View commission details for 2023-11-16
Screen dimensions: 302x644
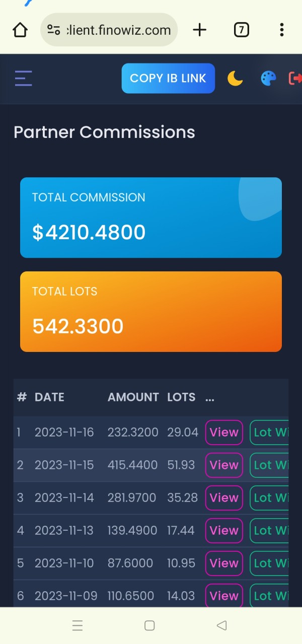point(224,433)
